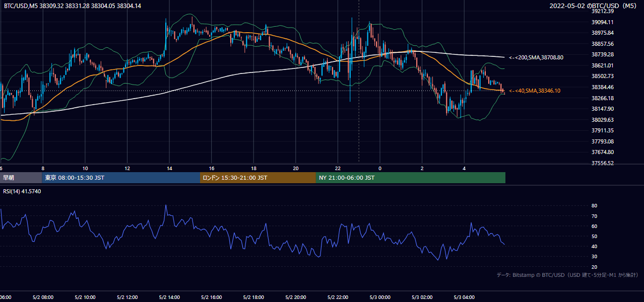Click the price chart hour label 14

point(169,168)
